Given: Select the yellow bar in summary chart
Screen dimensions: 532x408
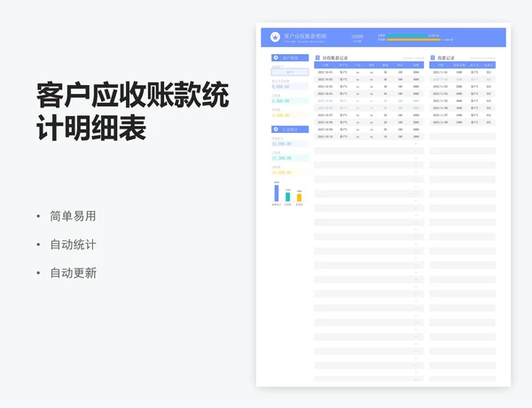Looking at the screenshot, I should pyautogui.click(x=299, y=197).
